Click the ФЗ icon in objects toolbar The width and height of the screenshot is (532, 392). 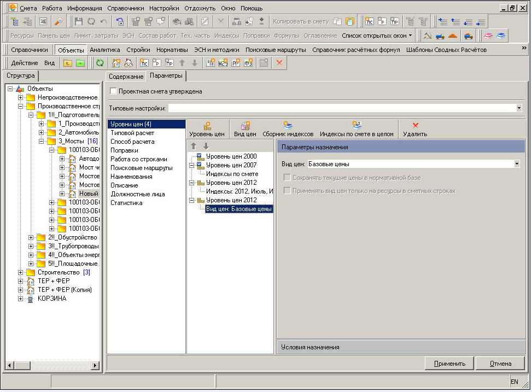(x=248, y=63)
